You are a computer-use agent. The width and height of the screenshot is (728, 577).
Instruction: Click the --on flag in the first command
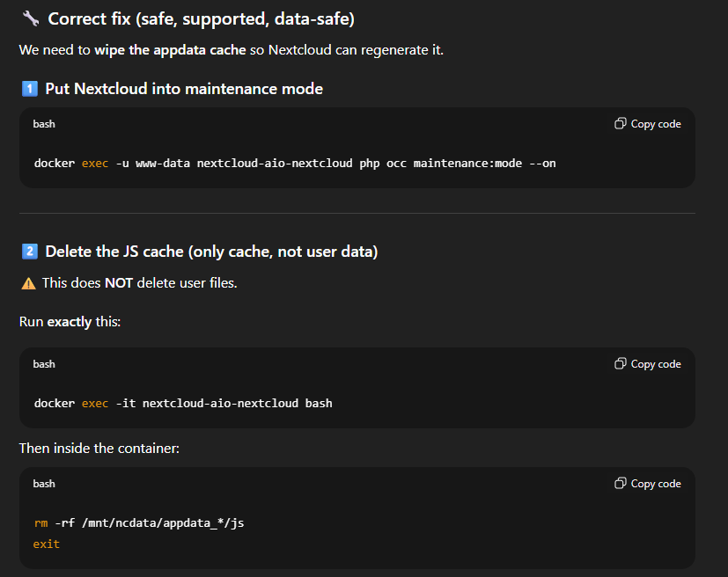tap(542, 163)
